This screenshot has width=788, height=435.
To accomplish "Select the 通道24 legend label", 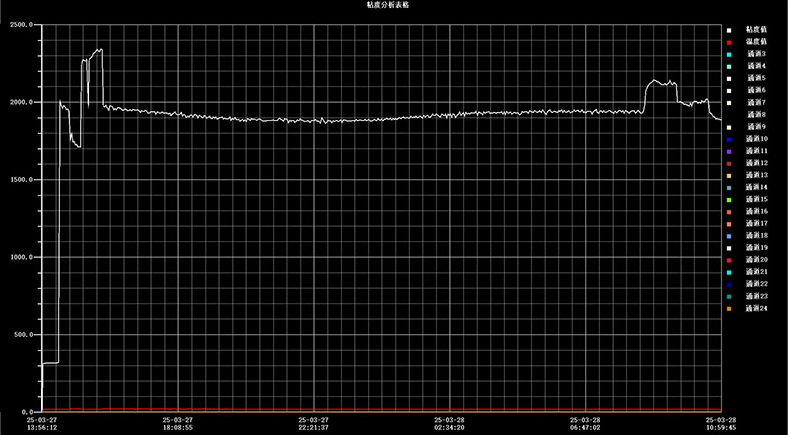I will (756, 308).
